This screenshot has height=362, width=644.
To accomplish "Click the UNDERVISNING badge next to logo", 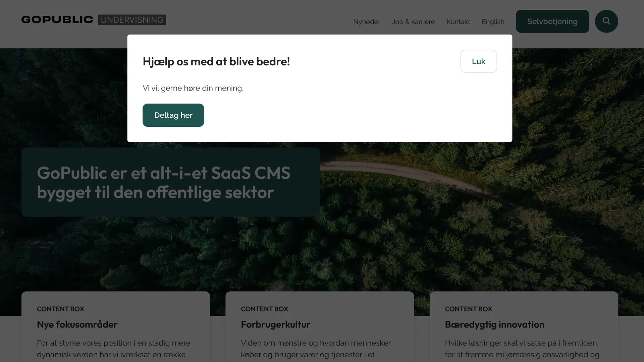I will (x=132, y=20).
